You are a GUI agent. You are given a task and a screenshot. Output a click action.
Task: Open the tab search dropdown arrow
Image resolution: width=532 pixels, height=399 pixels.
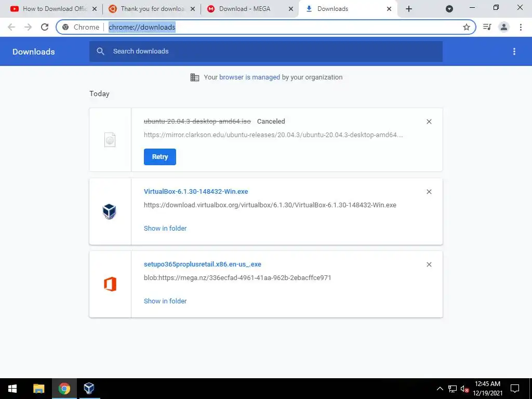449,9
